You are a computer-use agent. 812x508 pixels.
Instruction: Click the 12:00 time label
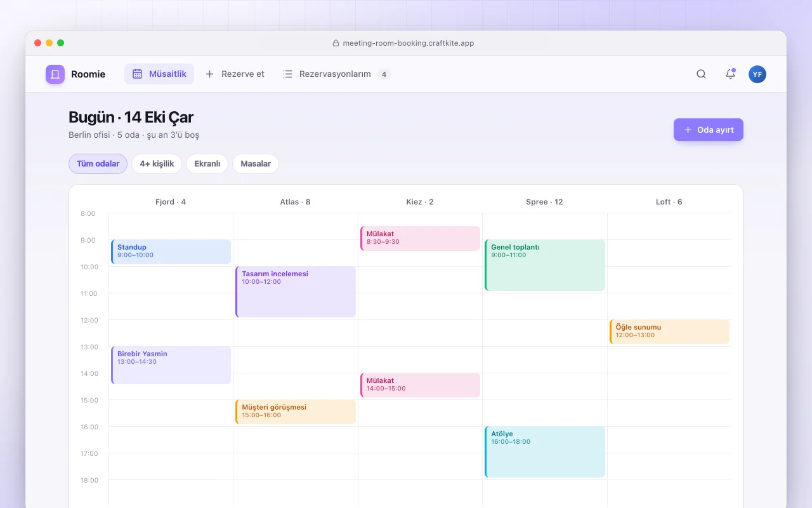[89, 321]
